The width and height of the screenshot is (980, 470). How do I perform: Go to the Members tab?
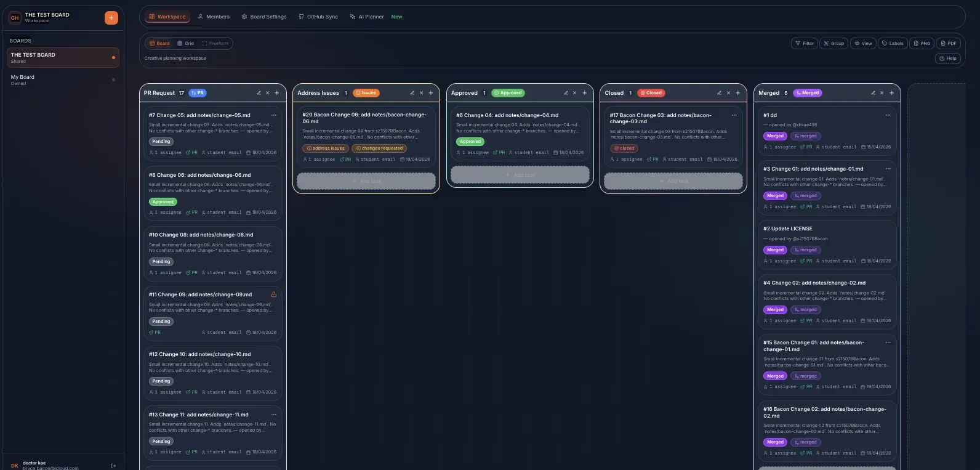pyautogui.click(x=214, y=17)
